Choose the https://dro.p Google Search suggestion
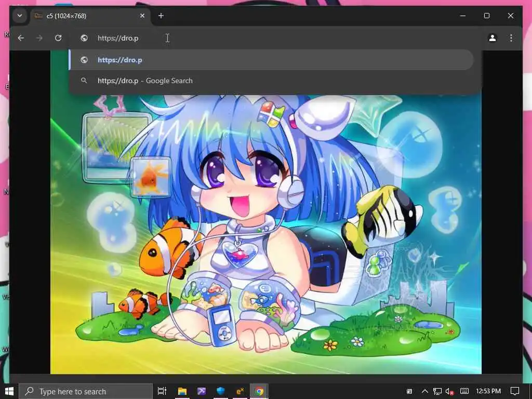Screen dimensions: 532x399 point(271,81)
